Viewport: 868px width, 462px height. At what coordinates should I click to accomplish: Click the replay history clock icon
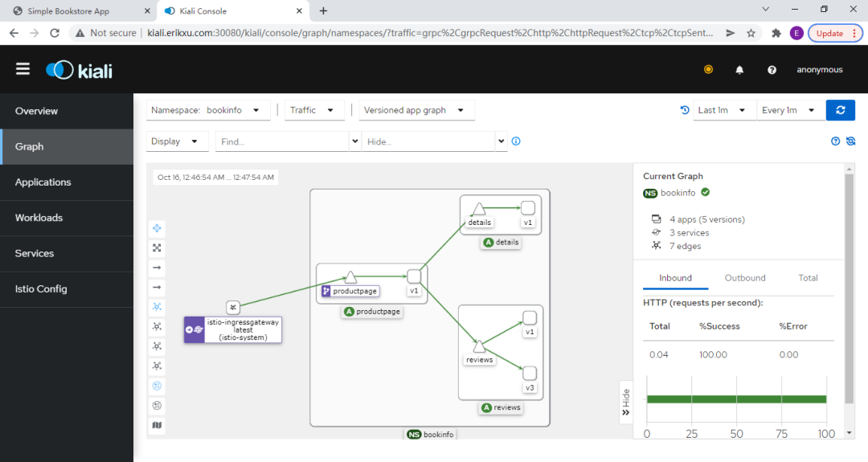pos(685,110)
